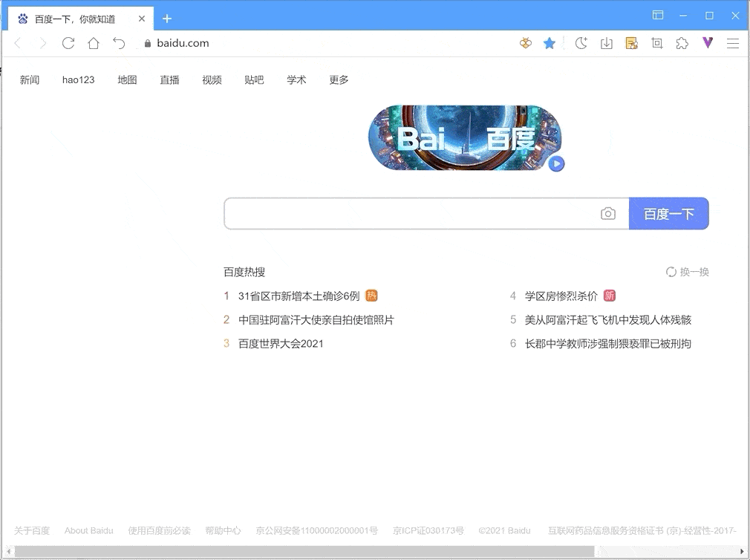This screenshot has width=750, height=560.
Task: Click the scrollbar right arrow
Action: 742,551
